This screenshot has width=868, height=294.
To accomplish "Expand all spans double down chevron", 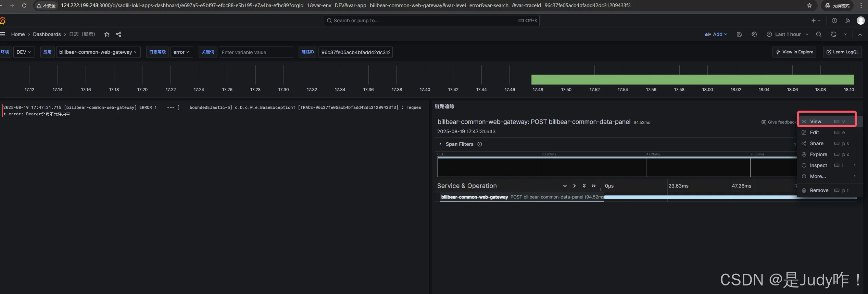I will [584, 186].
